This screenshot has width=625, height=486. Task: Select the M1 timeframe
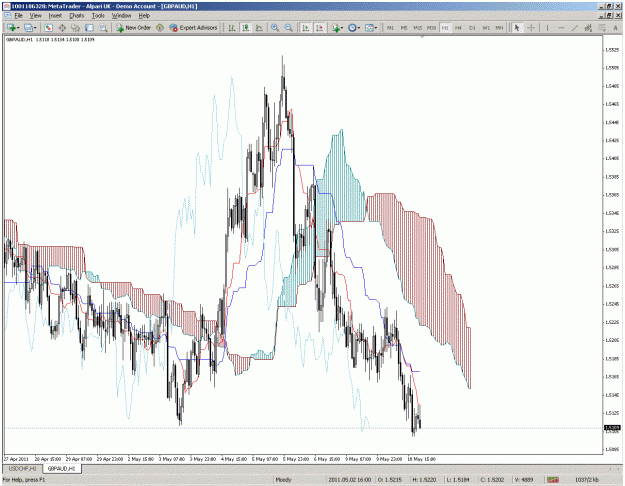click(x=390, y=28)
